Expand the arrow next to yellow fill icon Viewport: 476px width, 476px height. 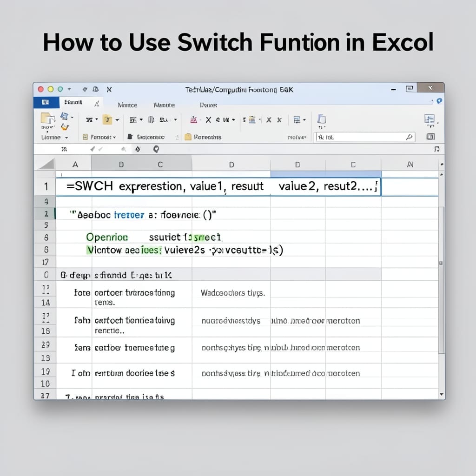pos(117,120)
